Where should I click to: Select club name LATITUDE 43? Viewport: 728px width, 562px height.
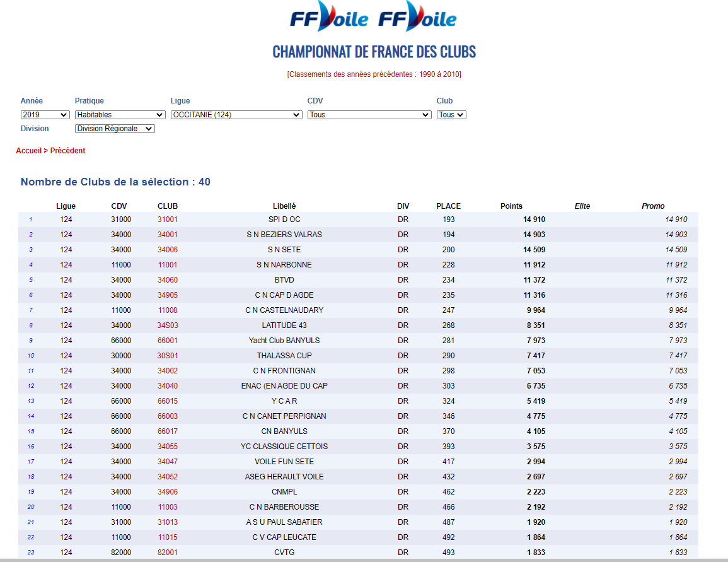coord(284,325)
